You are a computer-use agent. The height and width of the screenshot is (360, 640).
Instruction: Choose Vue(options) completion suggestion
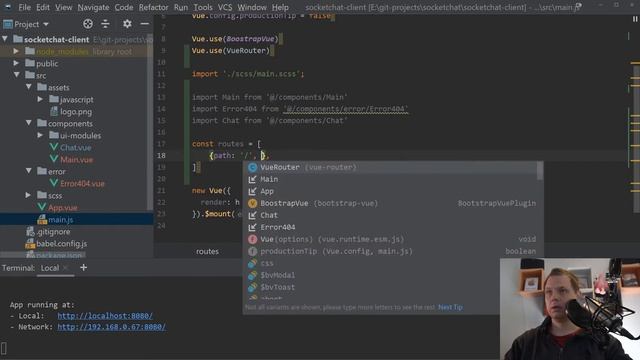coord(393,239)
